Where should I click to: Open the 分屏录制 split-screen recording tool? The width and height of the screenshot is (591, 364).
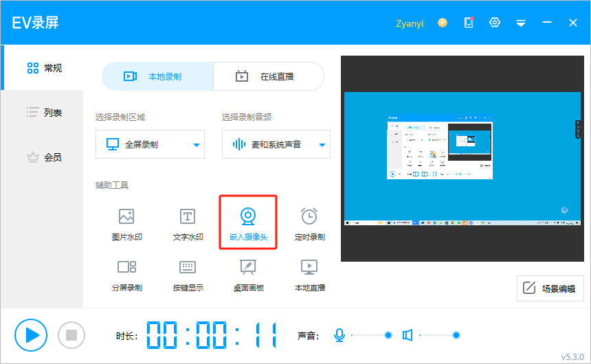click(126, 275)
